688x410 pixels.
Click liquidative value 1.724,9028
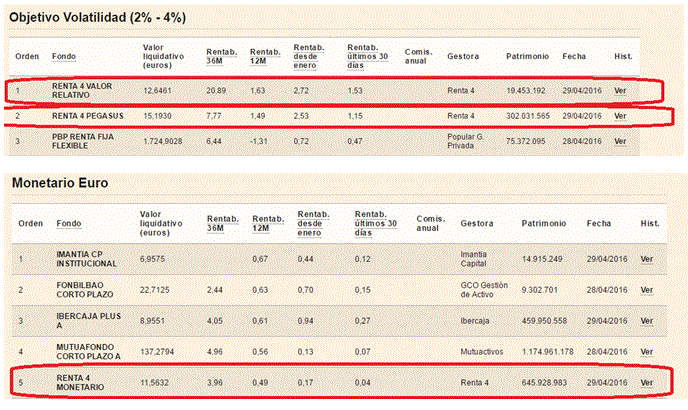(x=163, y=141)
